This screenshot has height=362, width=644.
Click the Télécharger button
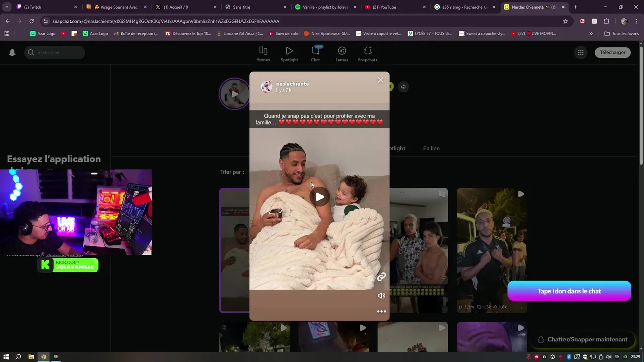tap(613, 52)
